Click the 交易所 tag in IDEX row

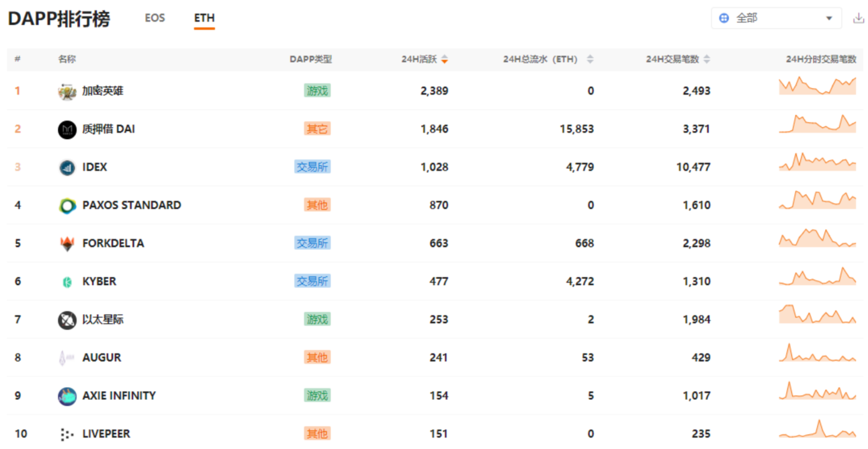(x=312, y=167)
